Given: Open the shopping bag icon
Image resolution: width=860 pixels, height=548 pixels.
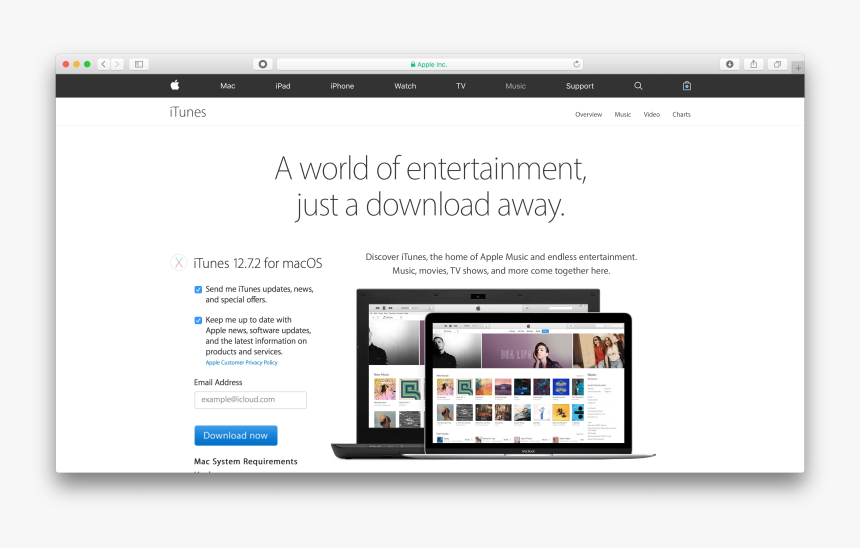Looking at the screenshot, I should [x=687, y=86].
